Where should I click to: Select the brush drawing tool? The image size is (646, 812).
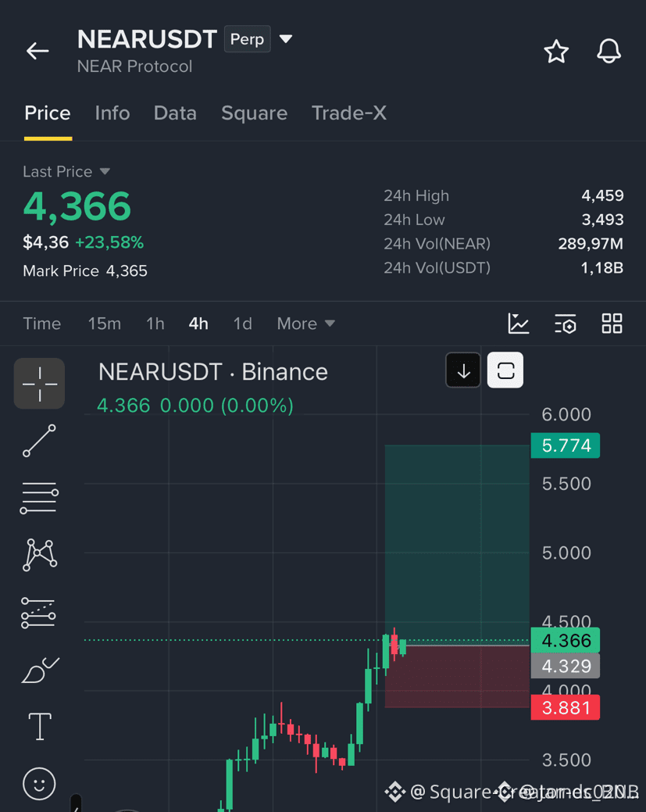40,670
